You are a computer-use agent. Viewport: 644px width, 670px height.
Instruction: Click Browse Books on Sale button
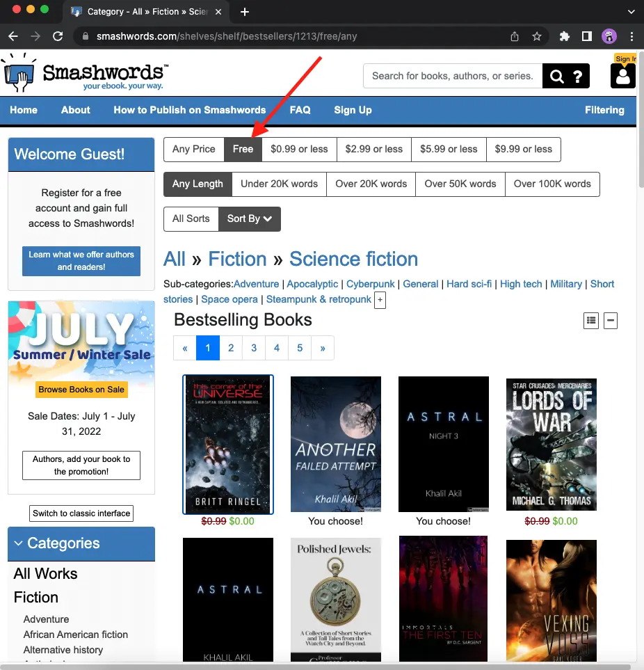click(81, 390)
